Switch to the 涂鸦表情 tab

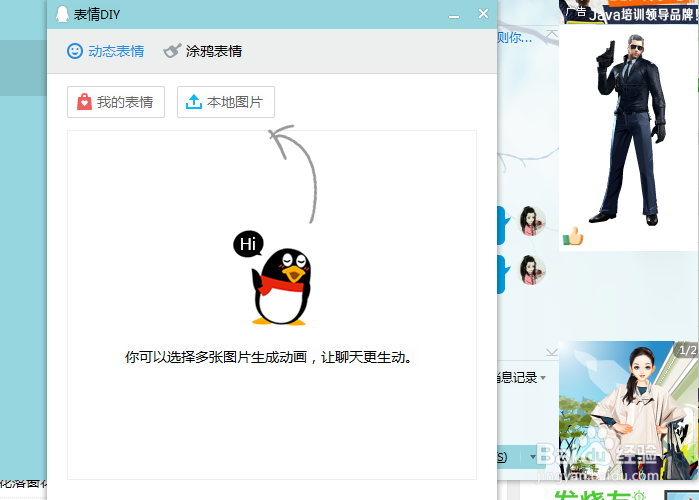point(202,51)
